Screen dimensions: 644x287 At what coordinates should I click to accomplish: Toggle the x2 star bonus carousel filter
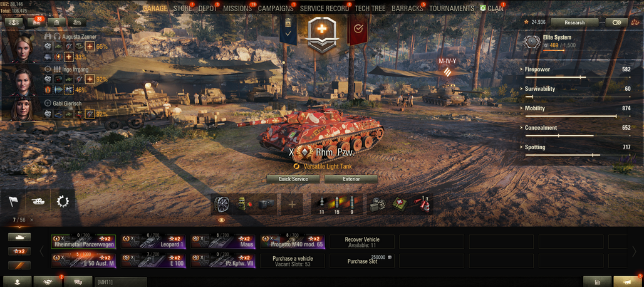tap(19, 251)
